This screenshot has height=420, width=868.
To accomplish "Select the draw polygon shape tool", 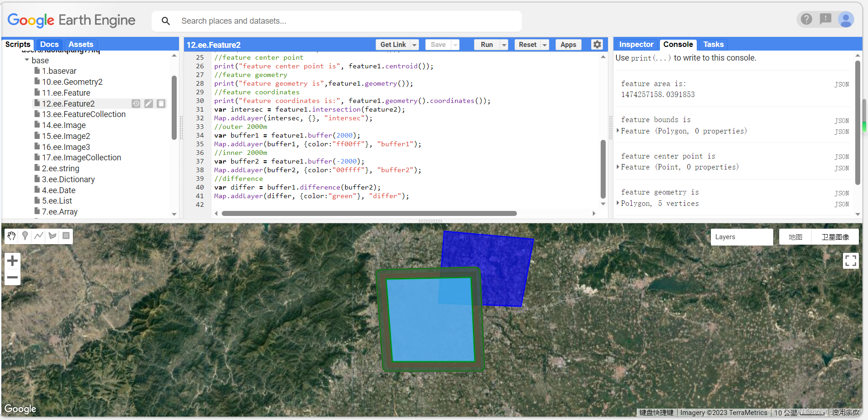I will [52, 236].
